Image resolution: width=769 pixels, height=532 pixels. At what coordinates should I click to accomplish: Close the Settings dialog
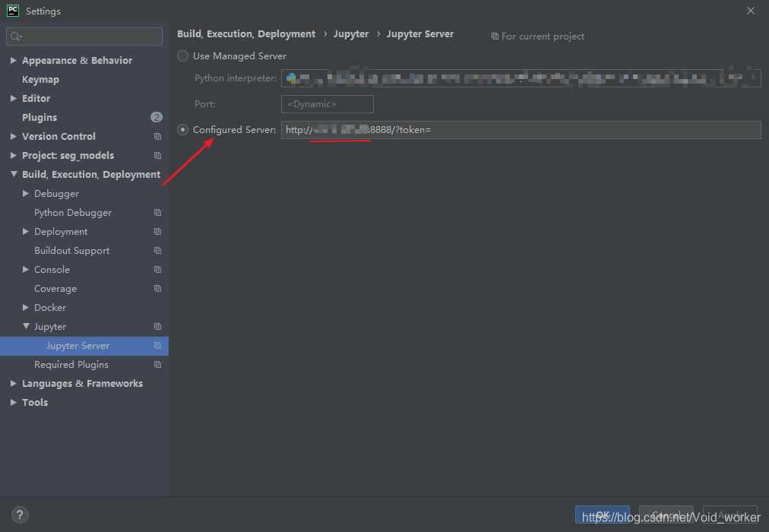750,11
